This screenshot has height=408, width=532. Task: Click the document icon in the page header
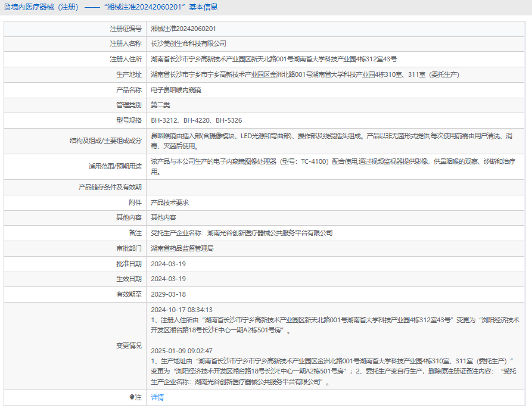[x=7, y=7]
